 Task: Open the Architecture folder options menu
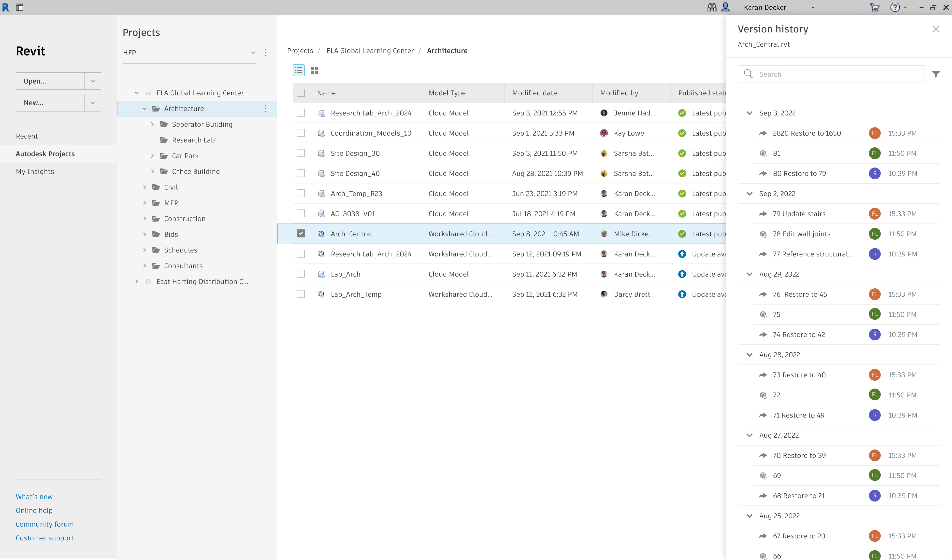tap(265, 108)
